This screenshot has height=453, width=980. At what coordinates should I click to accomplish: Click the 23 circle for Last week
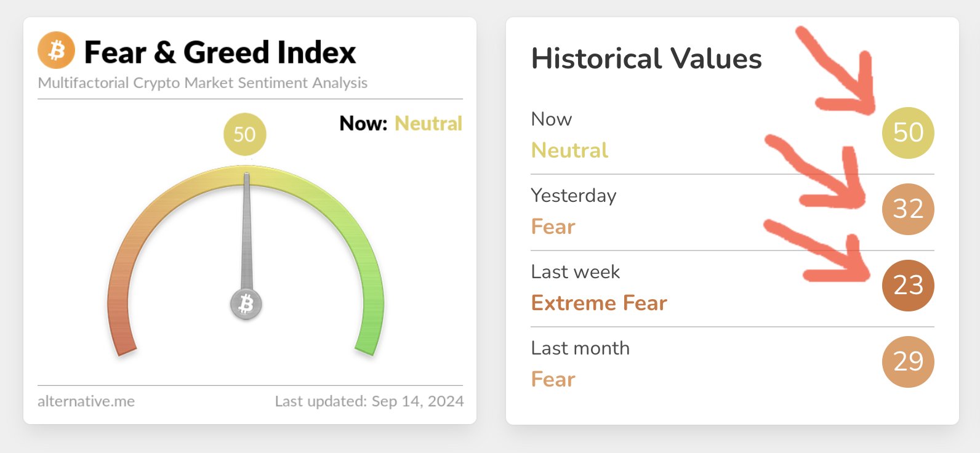(908, 285)
